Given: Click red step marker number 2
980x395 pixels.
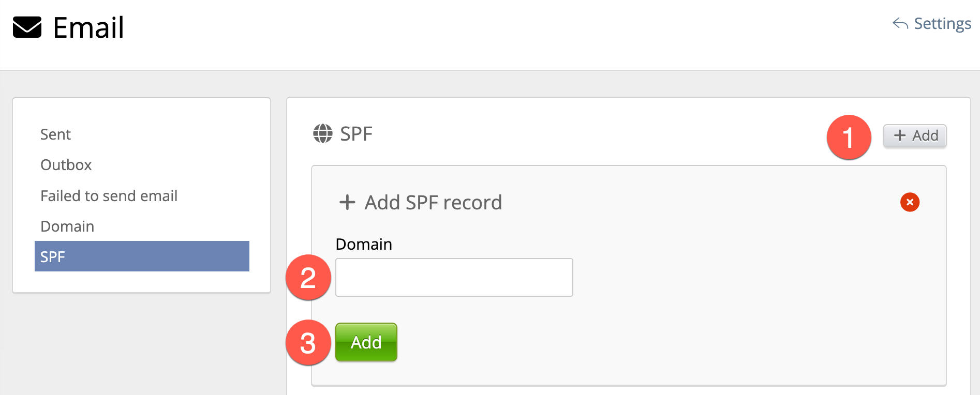Looking at the screenshot, I should point(308,278).
